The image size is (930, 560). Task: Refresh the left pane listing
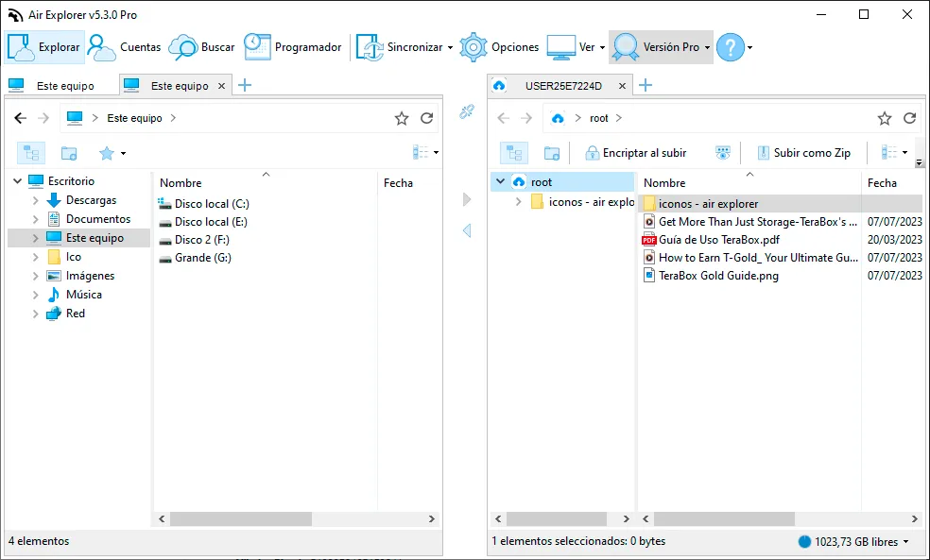(427, 118)
